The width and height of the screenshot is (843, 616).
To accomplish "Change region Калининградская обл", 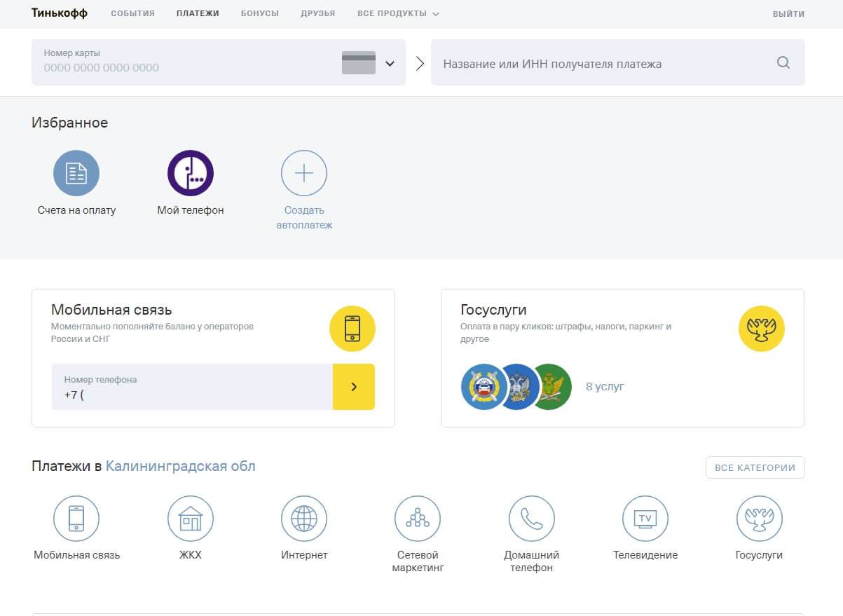I will (180, 466).
